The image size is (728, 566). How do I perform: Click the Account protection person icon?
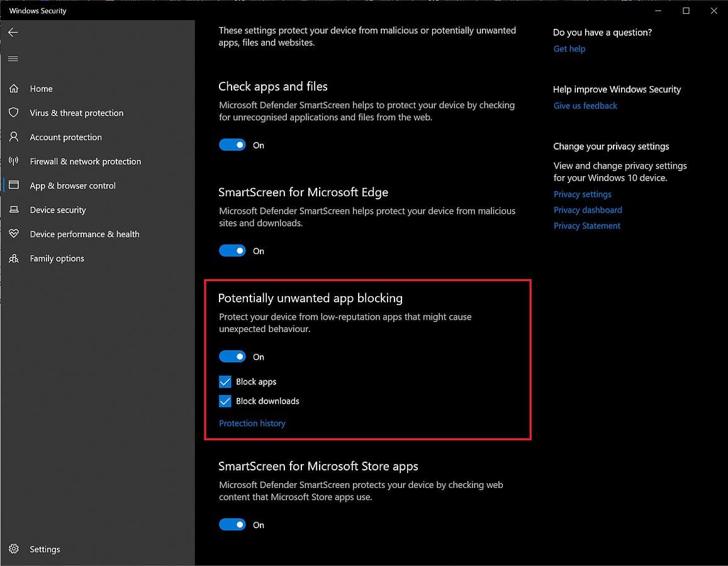tap(14, 137)
